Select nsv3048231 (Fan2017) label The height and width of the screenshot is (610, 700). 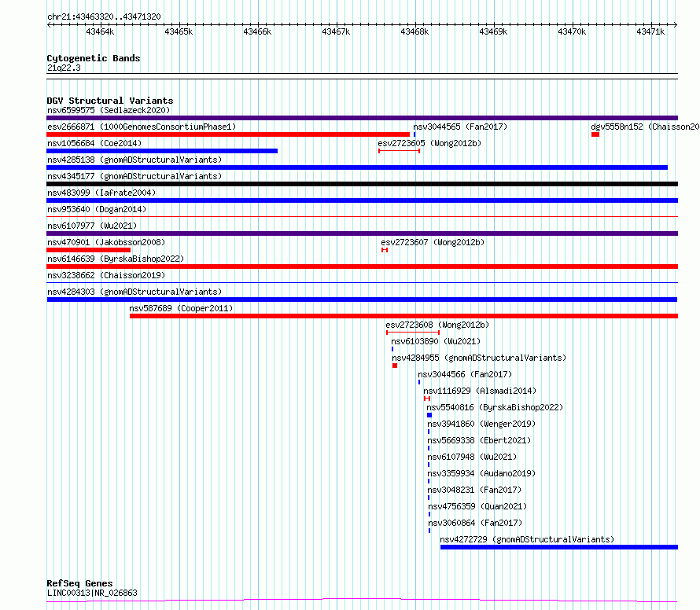tap(474, 490)
